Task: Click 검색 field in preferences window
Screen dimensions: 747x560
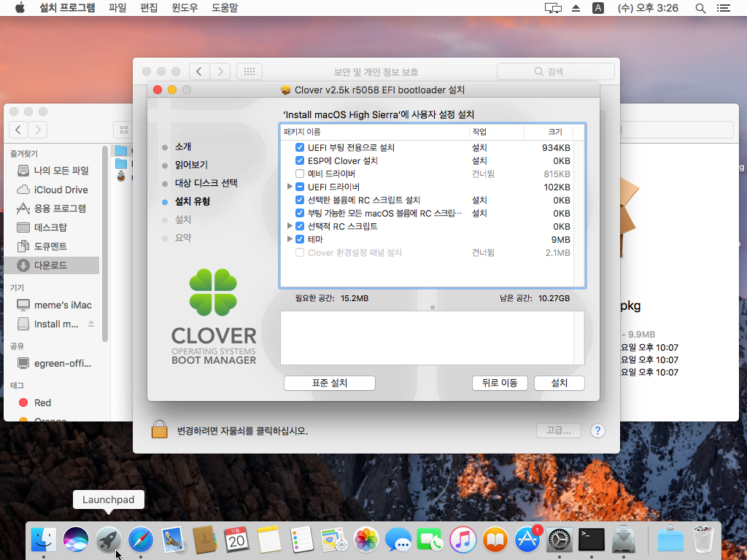Action: coord(555,71)
